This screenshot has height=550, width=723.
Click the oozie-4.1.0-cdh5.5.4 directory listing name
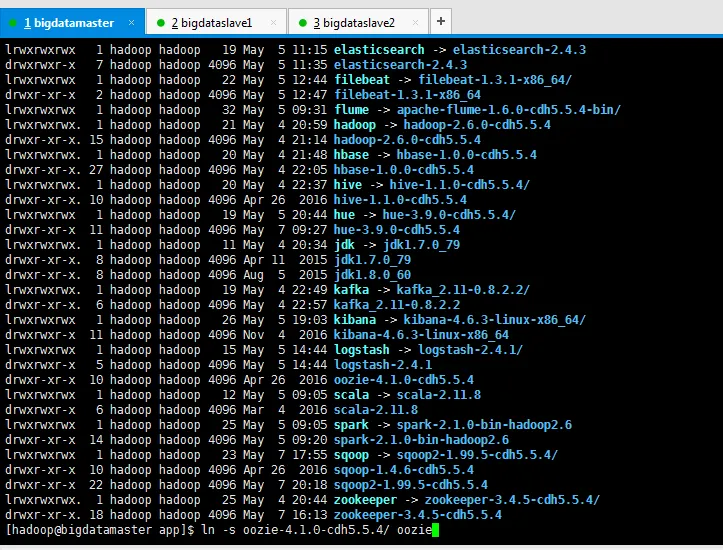(403, 380)
